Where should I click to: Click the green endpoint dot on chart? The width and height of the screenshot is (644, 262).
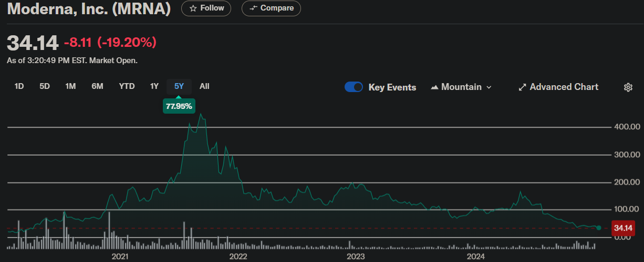click(599, 228)
